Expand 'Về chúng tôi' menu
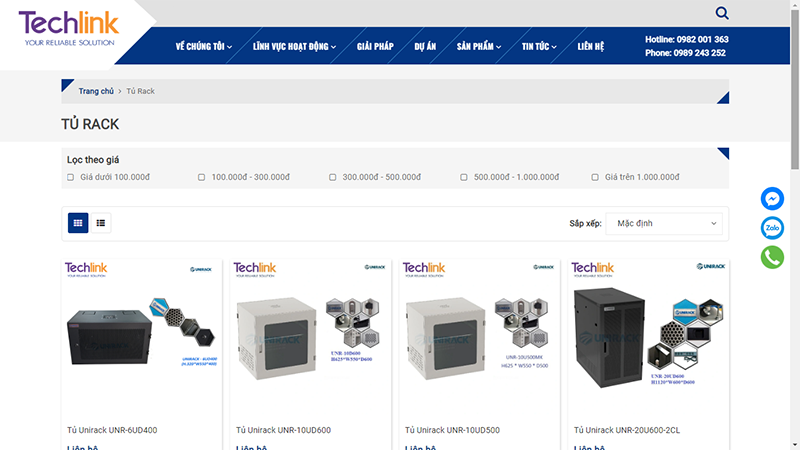 [x=204, y=46]
